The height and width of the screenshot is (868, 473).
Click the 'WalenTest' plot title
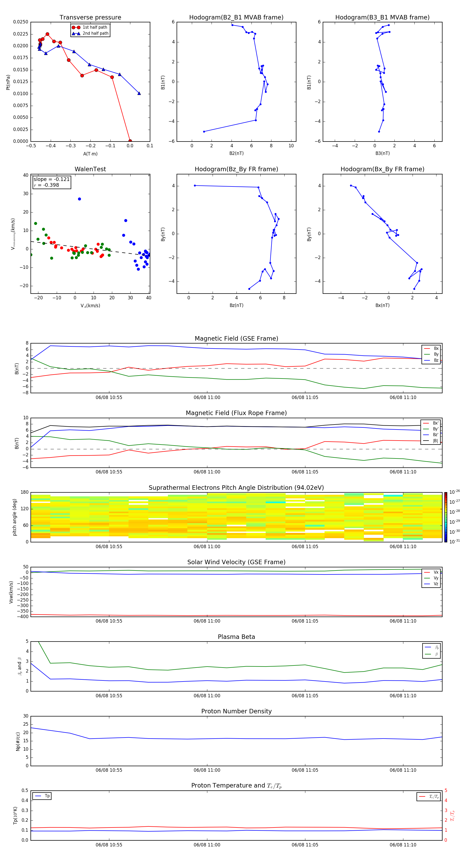[90, 169]
